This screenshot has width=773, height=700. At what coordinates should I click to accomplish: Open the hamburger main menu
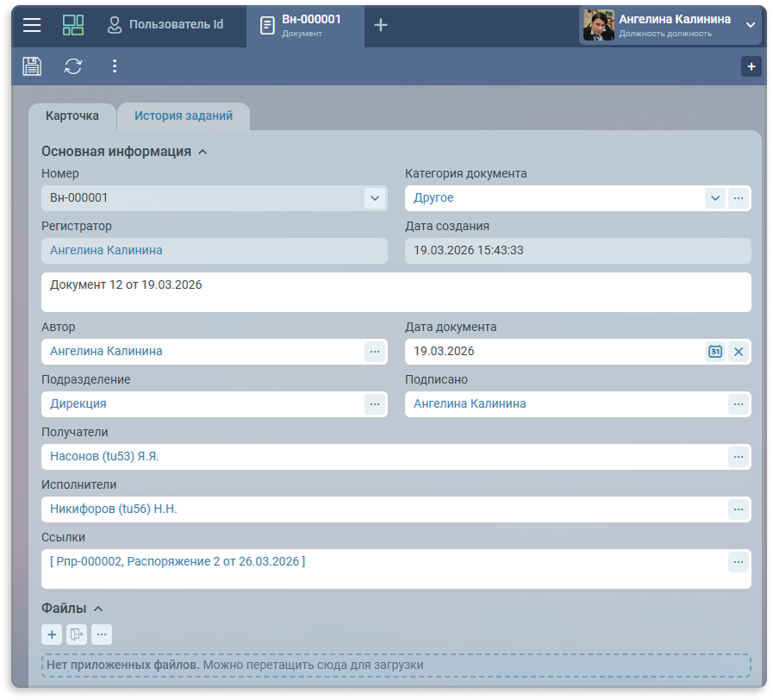(x=32, y=25)
